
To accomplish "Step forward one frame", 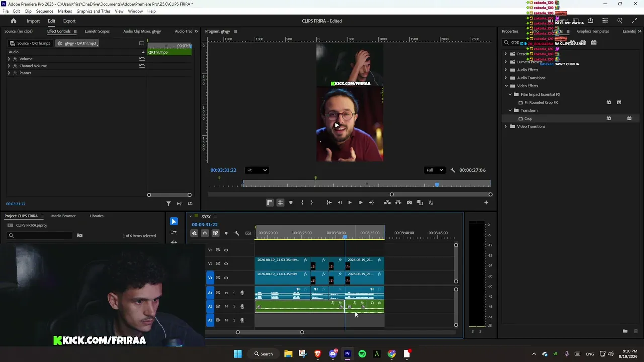I will point(360,203).
